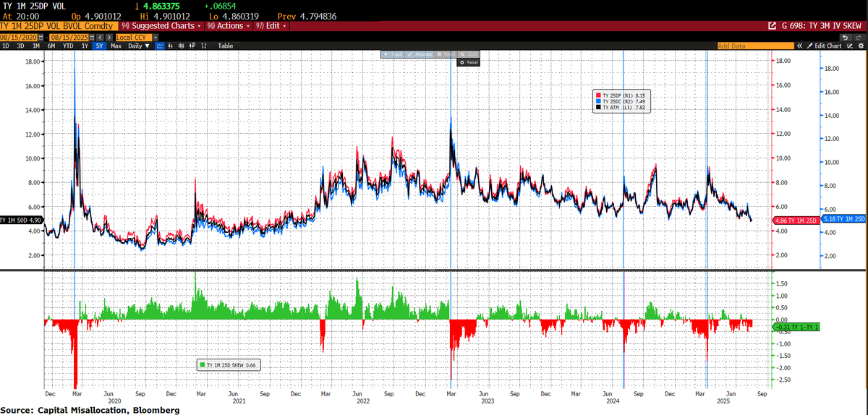Select the Max time range
Image resolution: width=868 pixels, height=415 pixels.
point(116,46)
